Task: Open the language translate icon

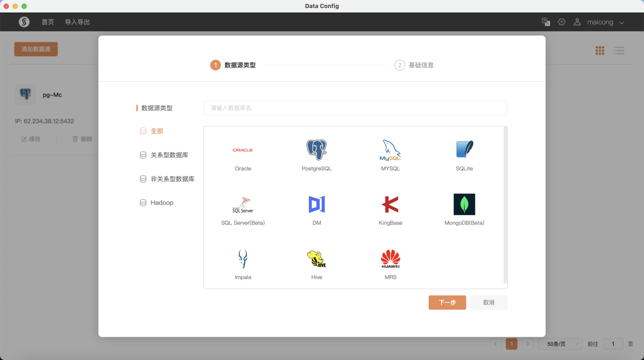Action: (x=546, y=22)
